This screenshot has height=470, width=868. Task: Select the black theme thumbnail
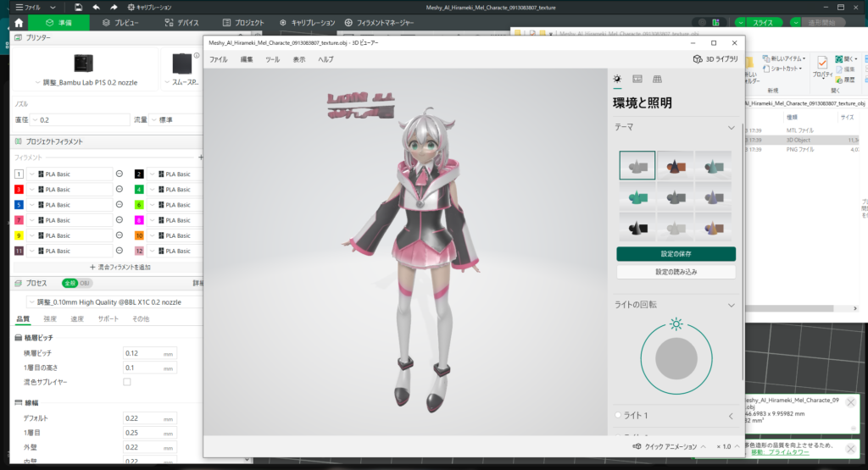(637, 226)
